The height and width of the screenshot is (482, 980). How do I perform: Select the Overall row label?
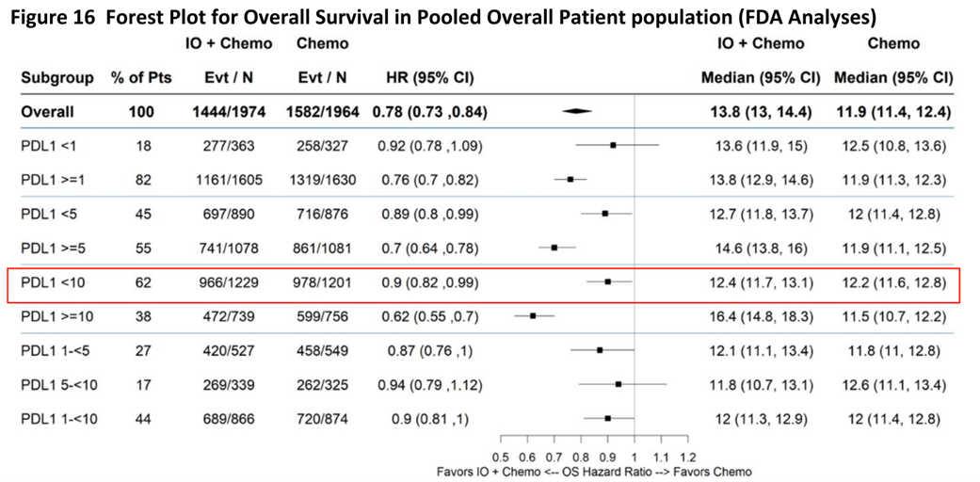click(x=47, y=112)
